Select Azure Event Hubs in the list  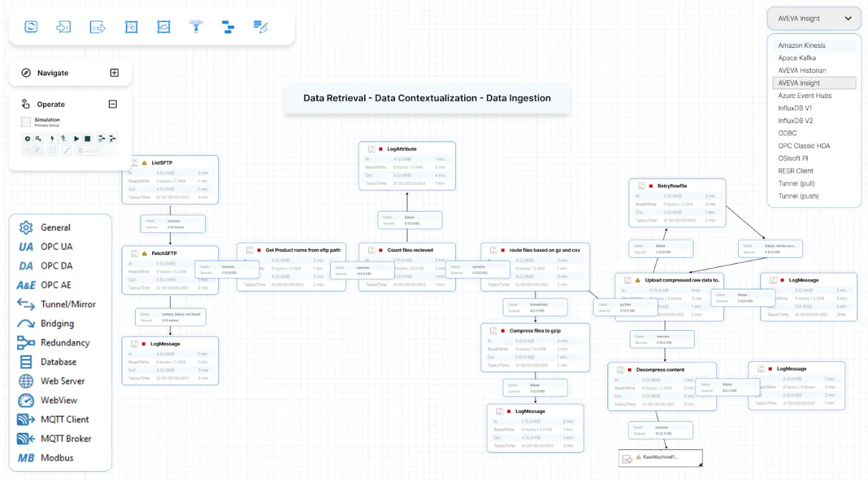[x=815, y=96]
